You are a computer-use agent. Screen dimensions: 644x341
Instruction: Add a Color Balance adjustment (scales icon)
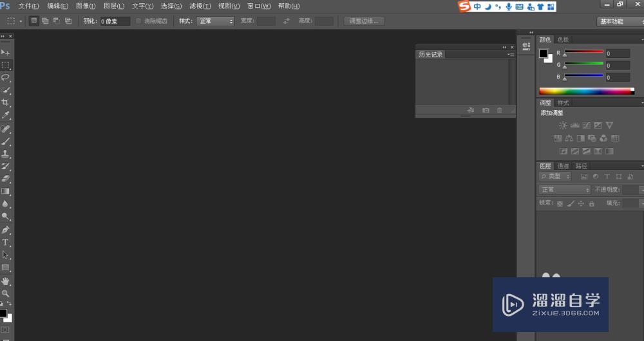[569, 138]
